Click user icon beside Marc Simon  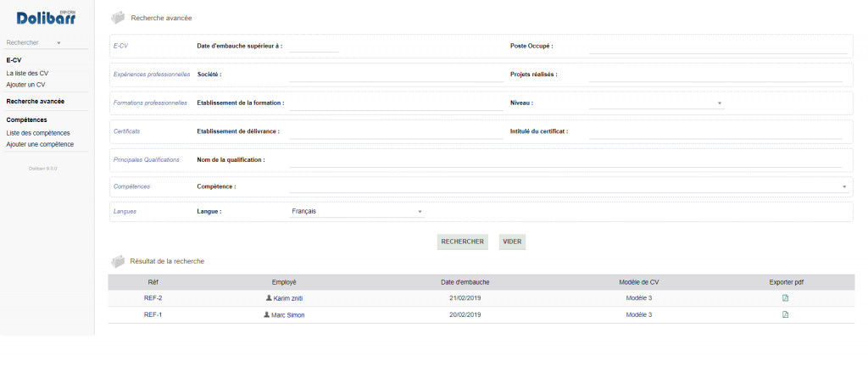[267, 314]
